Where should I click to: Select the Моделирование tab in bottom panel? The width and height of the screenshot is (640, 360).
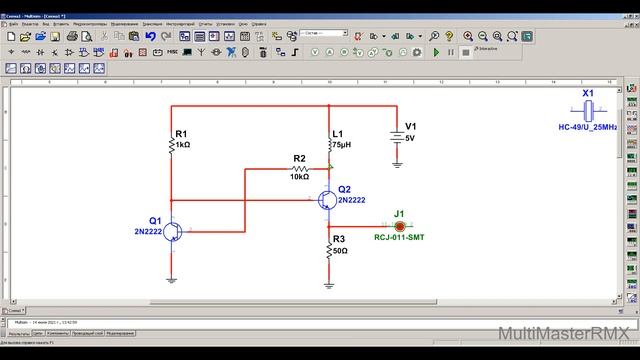[120, 333]
